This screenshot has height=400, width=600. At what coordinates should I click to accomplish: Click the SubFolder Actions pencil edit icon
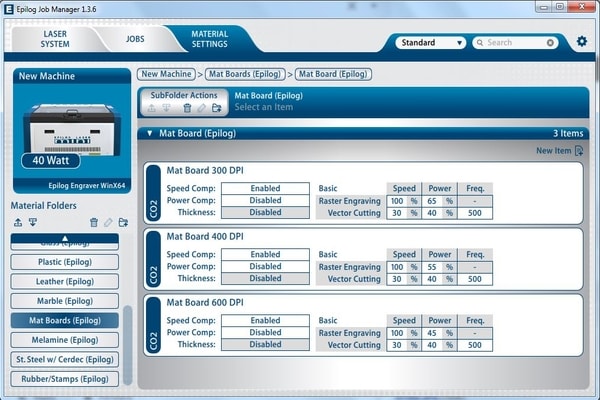(202, 108)
